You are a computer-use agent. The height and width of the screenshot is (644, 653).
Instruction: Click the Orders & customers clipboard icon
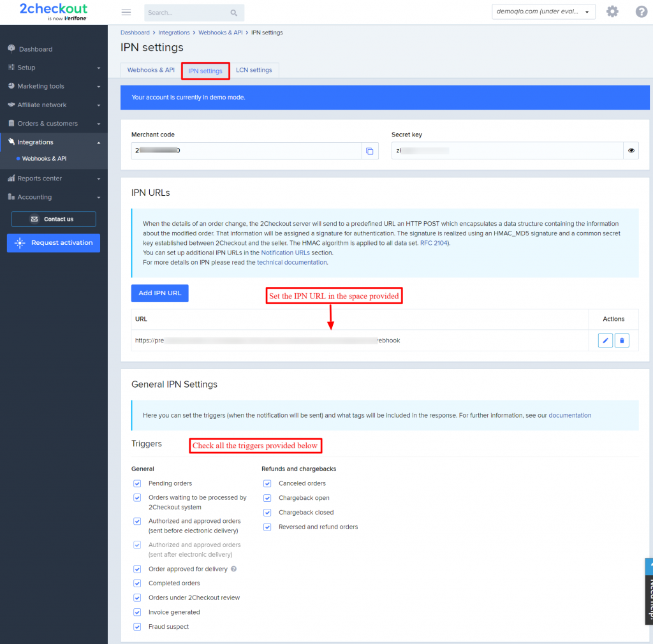(x=11, y=123)
